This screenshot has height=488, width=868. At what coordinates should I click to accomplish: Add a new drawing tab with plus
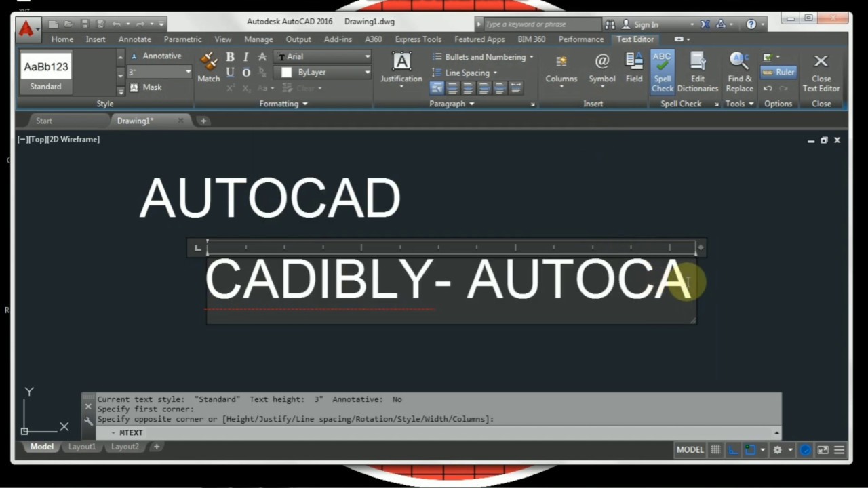(x=203, y=121)
